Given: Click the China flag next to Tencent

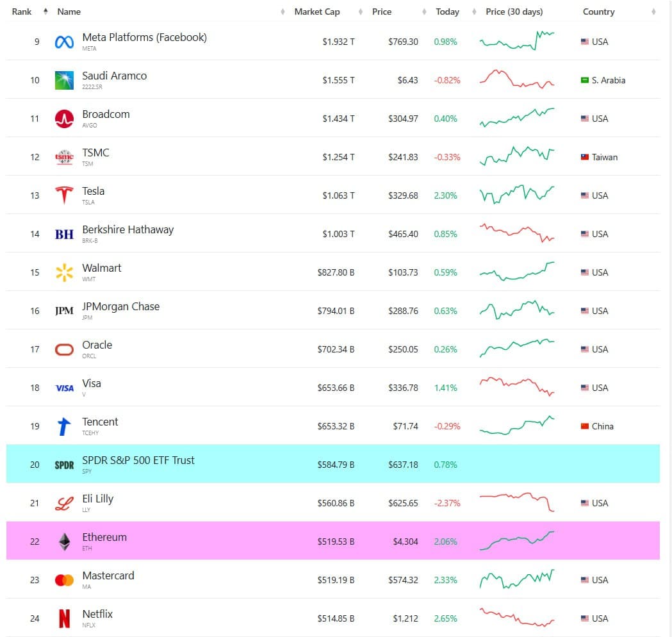Looking at the screenshot, I should [x=585, y=426].
